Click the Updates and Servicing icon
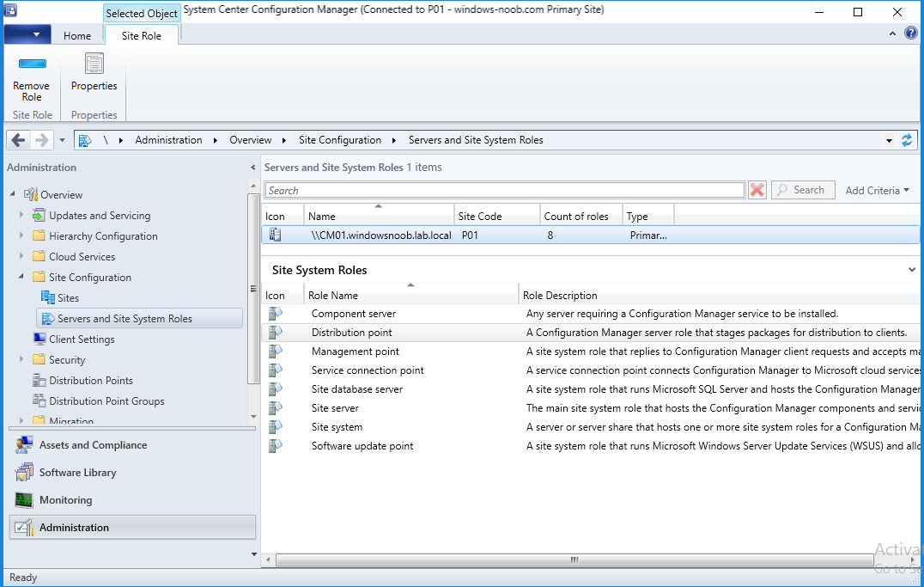The height and width of the screenshot is (587, 924). [x=39, y=216]
